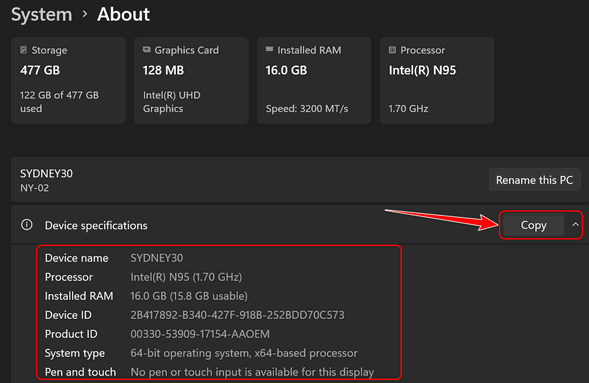Select the 64-bit operating system value
The height and width of the screenshot is (383, 589).
point(244,353)
